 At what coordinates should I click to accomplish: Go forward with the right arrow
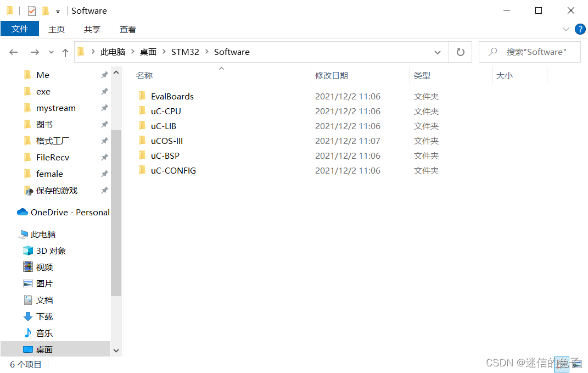tap(35, 52)
